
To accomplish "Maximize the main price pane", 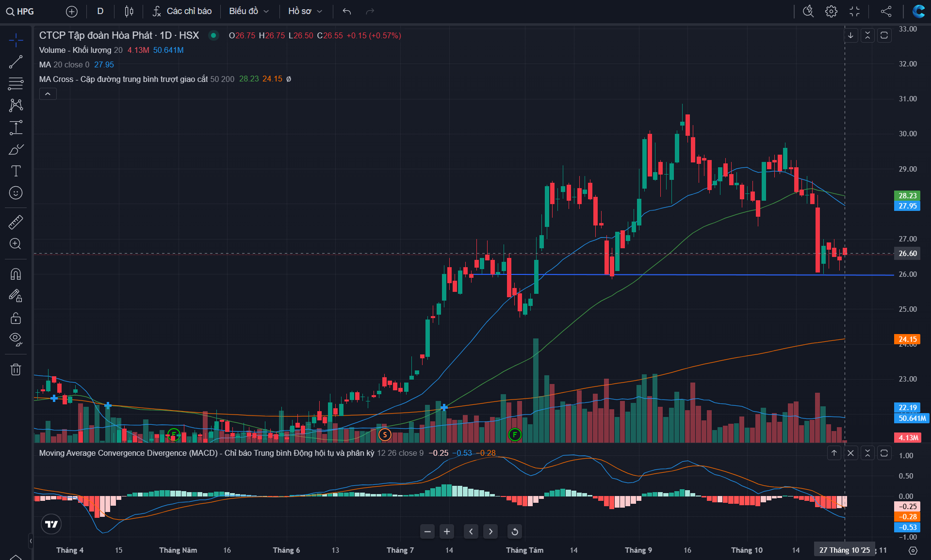I will click(x=884, y=35).
